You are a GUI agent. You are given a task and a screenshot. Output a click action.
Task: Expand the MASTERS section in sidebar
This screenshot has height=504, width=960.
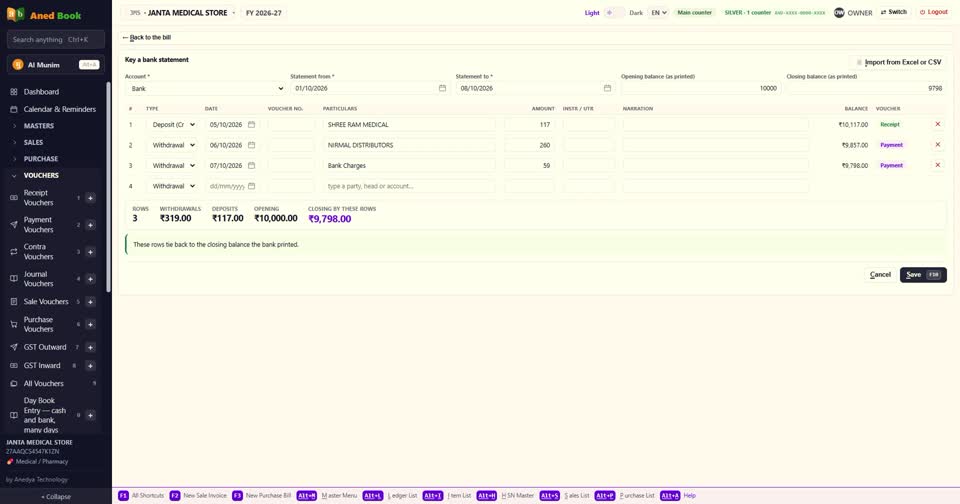click(x=39, y=126)
